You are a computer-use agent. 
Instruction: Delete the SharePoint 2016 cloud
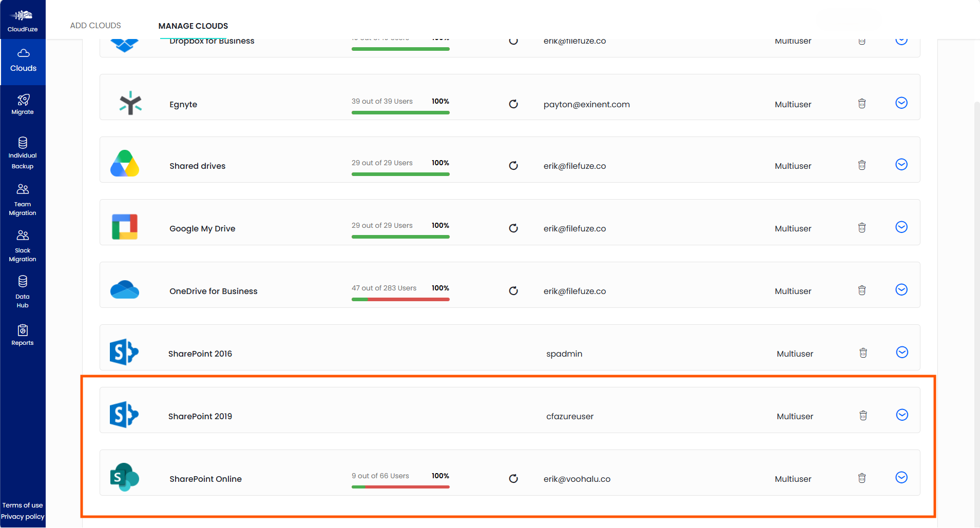click(863, 353)
